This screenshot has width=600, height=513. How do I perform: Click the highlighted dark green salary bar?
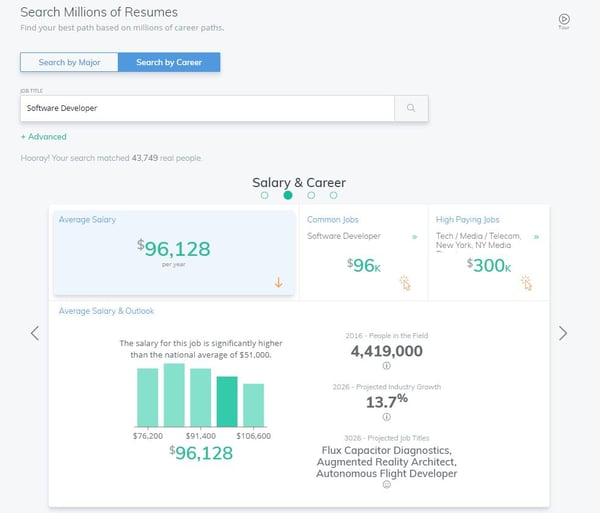227,401
